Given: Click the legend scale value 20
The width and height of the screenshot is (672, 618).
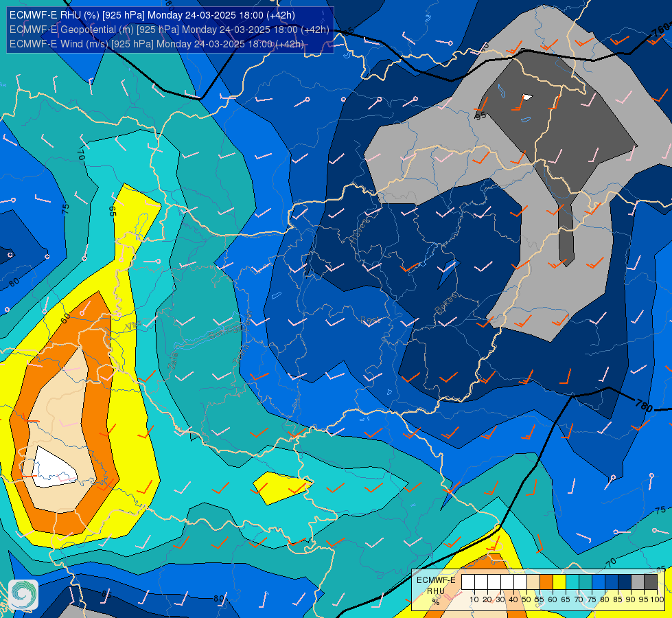Looking at the screenshot, I should point(487,599).
